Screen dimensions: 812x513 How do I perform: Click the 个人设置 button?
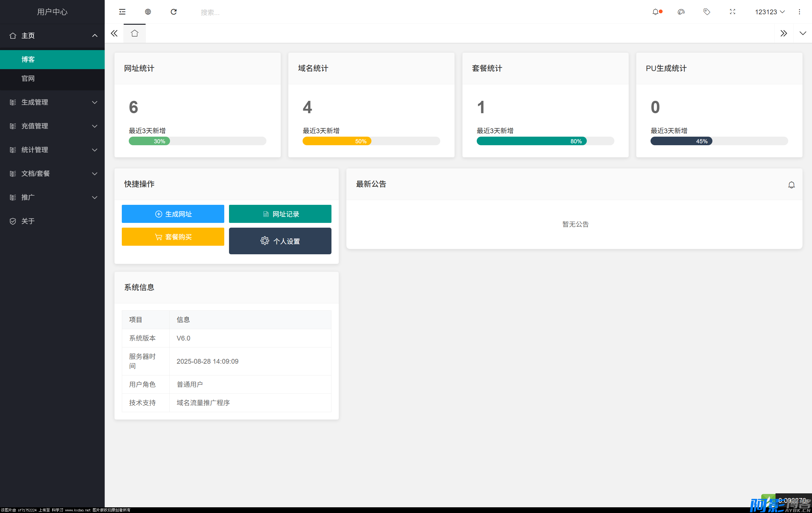pyautogui.click(x=280, y=241)
